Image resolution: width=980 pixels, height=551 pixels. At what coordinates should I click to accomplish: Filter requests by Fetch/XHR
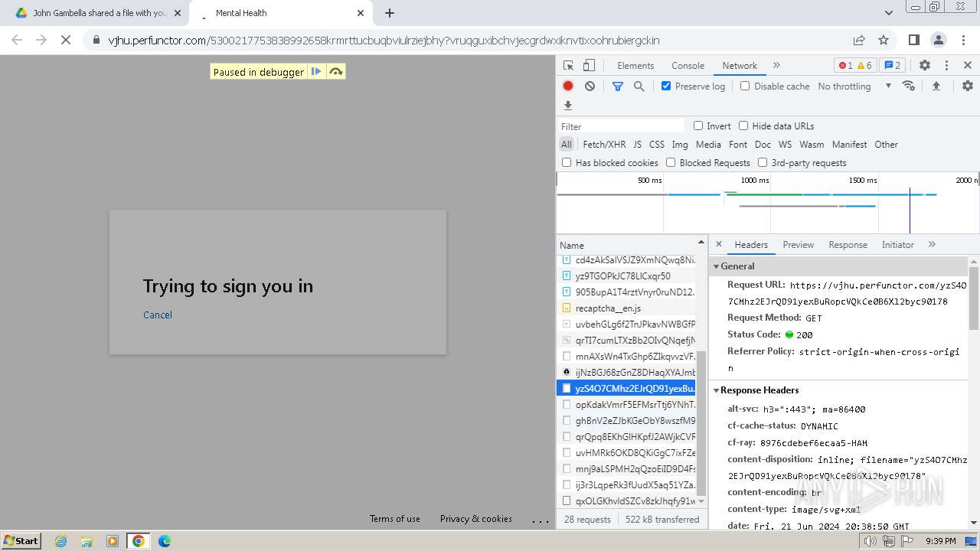(604, 144)
